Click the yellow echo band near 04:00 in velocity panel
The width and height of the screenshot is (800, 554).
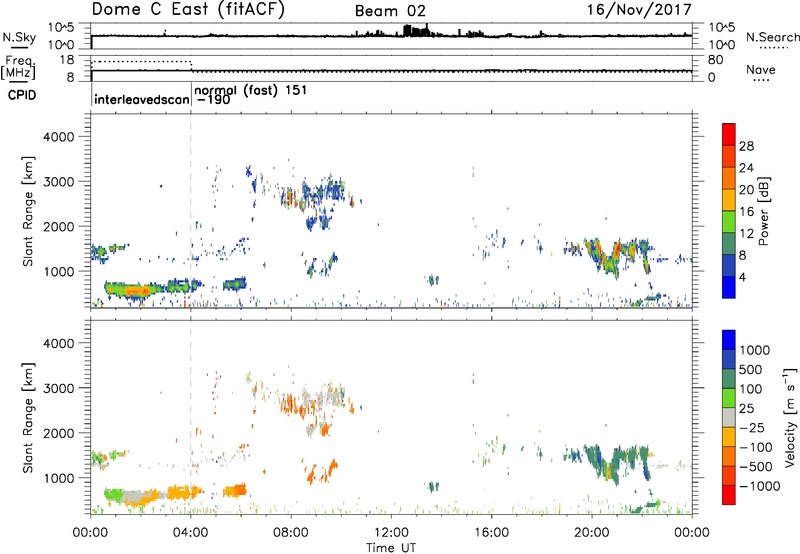[x=185, y=493]
